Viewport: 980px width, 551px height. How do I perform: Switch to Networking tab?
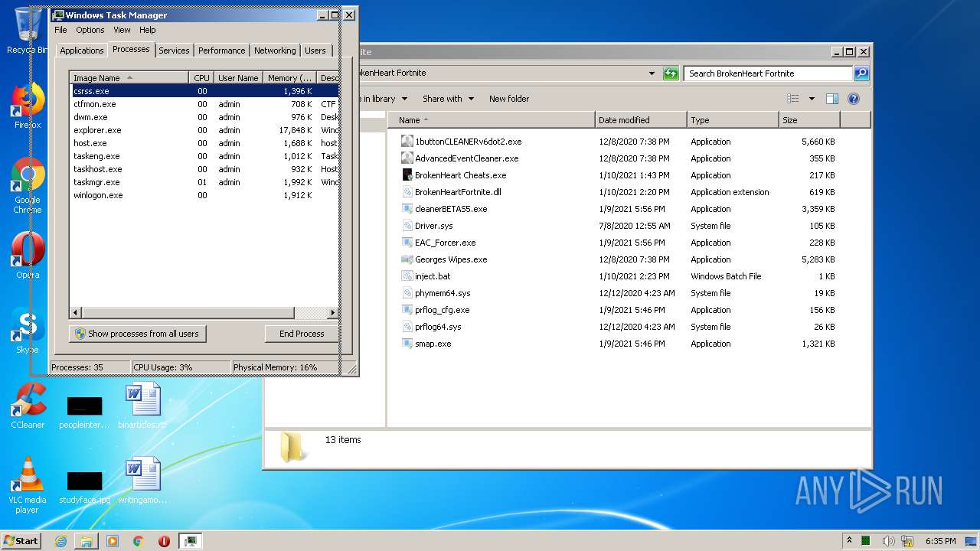(275, 51)
